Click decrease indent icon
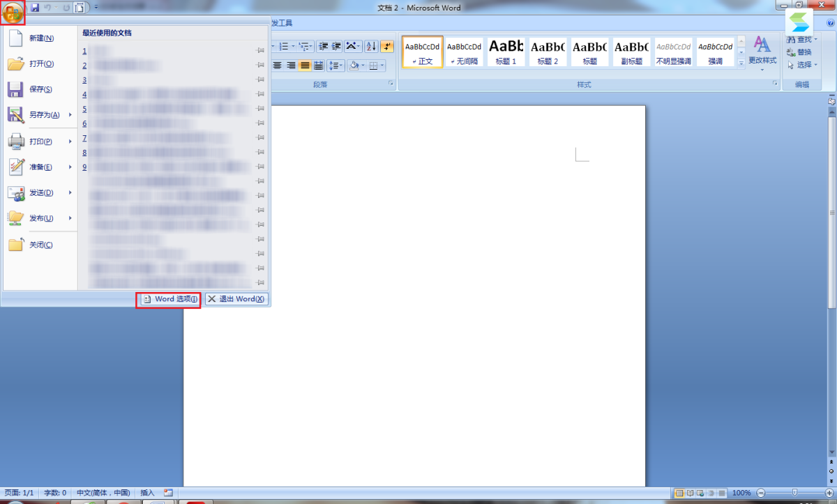 [x=323, y=46]
